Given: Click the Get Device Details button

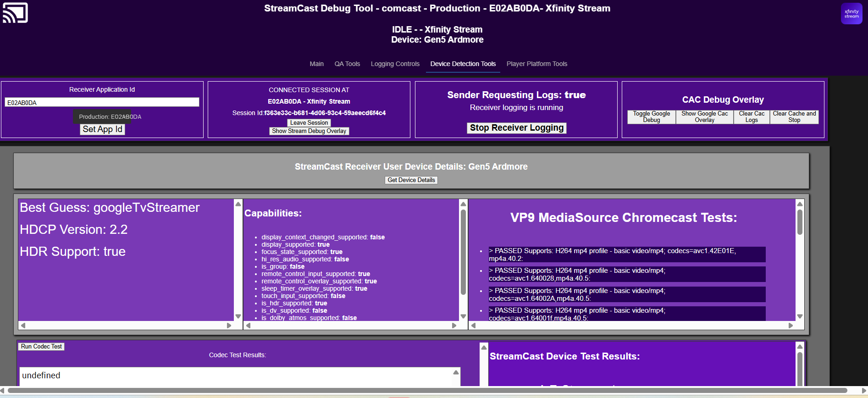Looking at the screenshot, I should [x=411, y=180].
